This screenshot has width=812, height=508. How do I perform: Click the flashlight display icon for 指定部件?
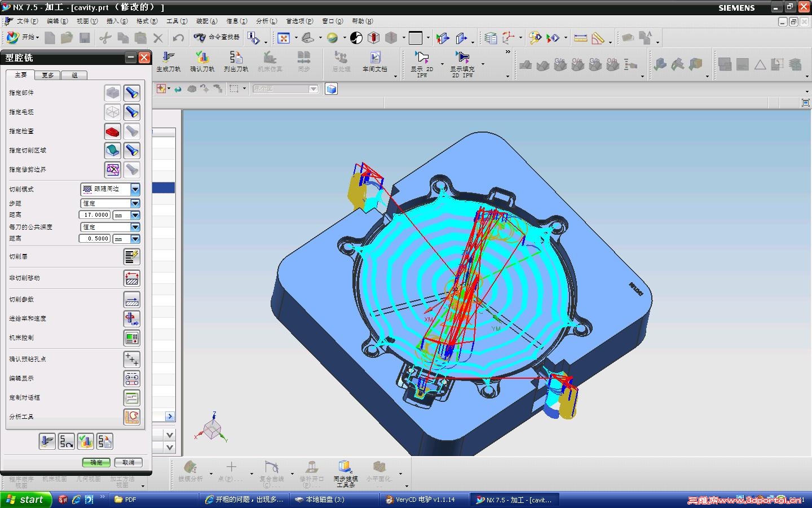[132, 93]
